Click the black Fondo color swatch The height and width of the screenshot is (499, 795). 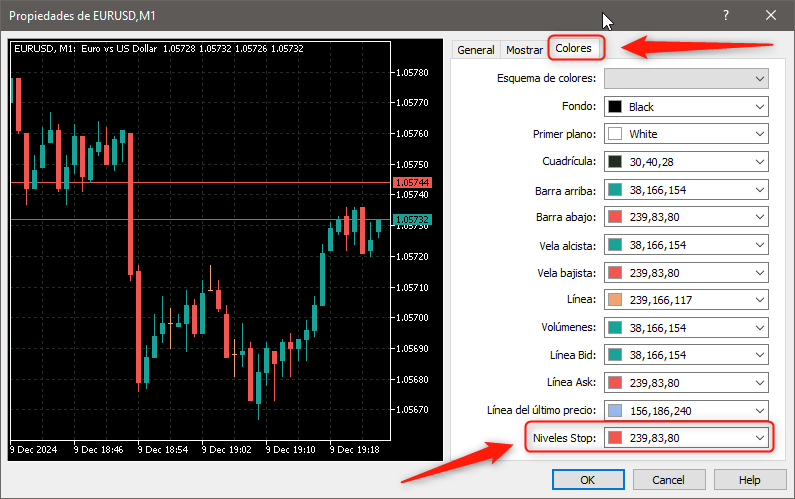(x=615, y=106)
